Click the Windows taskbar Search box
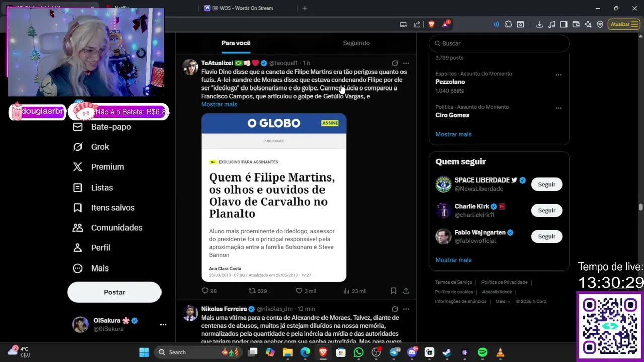This screenshot has height=362, width=644. coord(198,352)
